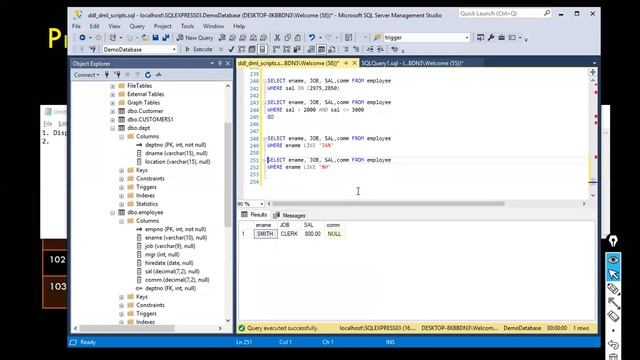Image resolution: width=640 pixels, height=360 pixels.
Task: Open the trigger search combo box dropdown
Action: pos(467,38)
